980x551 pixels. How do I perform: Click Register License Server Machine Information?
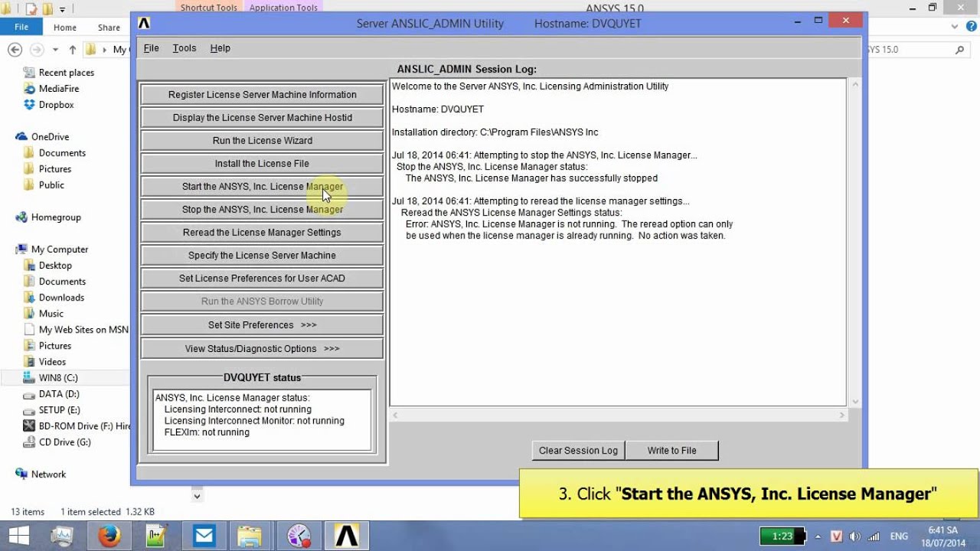(262, 95)
